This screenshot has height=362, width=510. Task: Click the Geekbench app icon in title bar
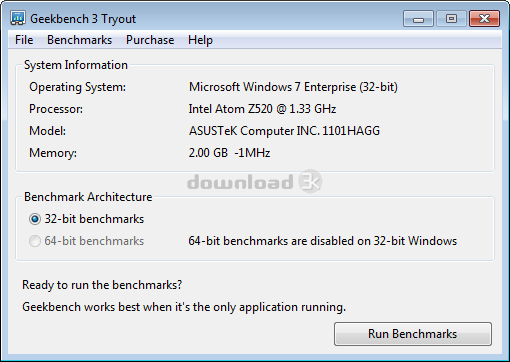(18, 19)
